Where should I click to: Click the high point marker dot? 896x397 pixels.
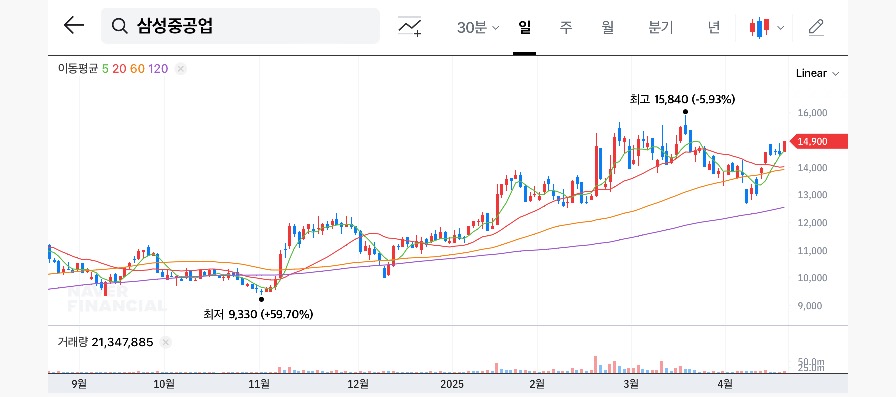[686, 111]
